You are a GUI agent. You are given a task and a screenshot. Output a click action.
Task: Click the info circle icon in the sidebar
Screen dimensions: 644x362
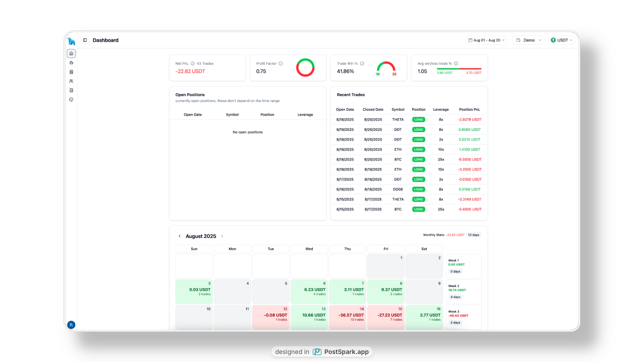point(71,100)
